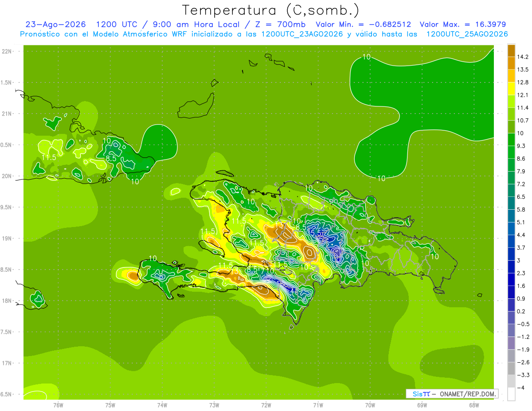Click legend value '4.4'

click(x=521, y=235)
